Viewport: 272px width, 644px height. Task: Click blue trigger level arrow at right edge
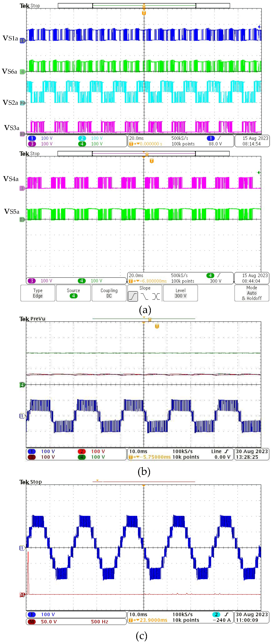[259, 27]
